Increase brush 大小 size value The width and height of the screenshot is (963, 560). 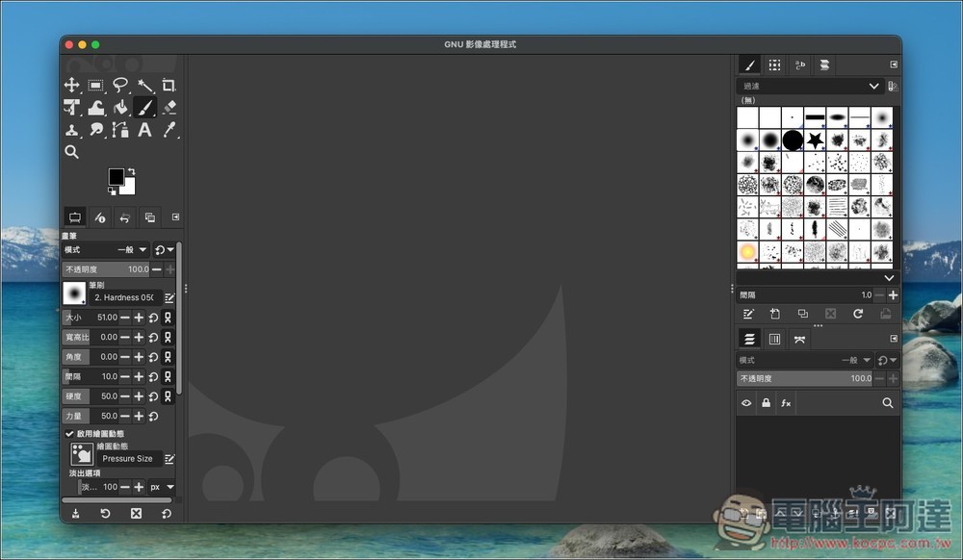click(x=139, y=318)
